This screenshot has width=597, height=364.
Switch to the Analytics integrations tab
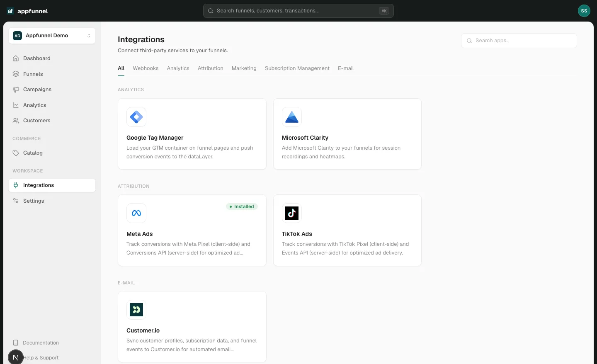(x=178, y=68)
